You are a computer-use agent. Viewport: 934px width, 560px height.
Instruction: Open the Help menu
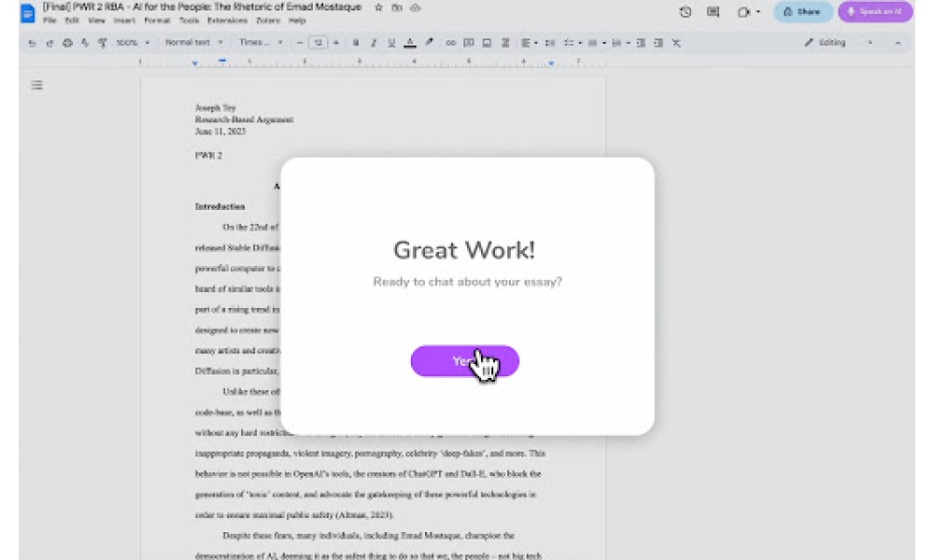297,21
